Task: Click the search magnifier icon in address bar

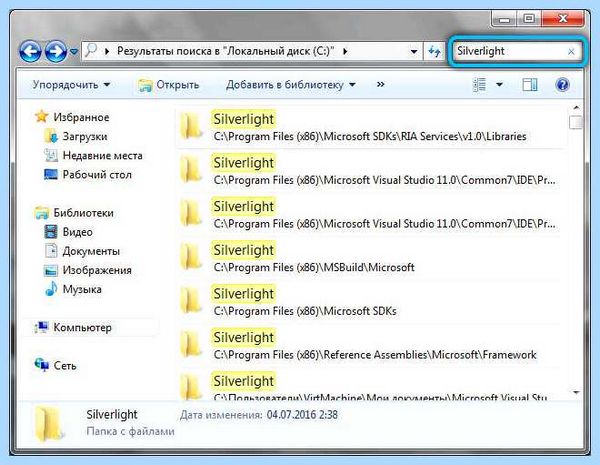Action: click(91, 50)
